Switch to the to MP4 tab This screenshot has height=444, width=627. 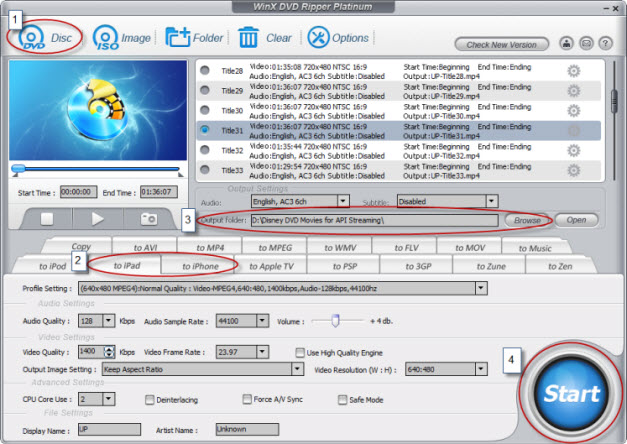point(210,248)
